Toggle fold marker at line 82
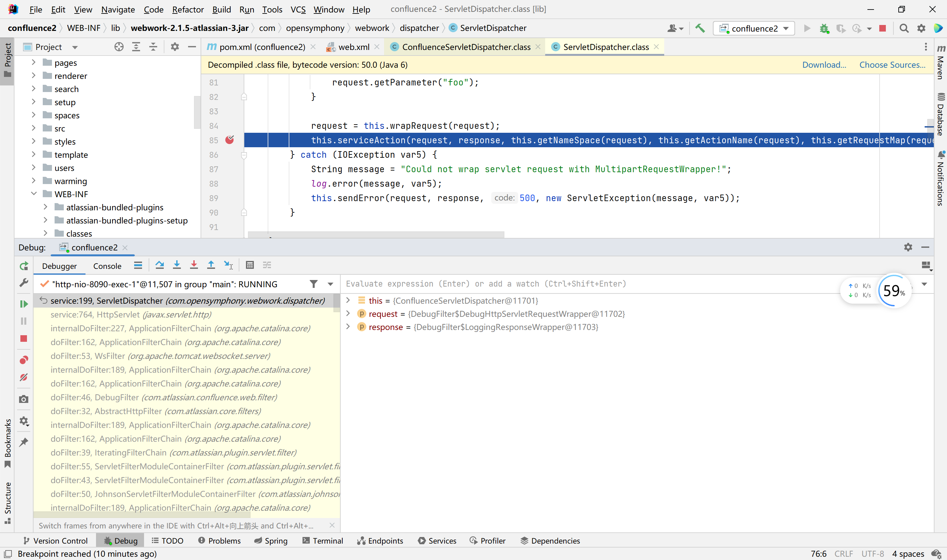Image resolution: width=947 pixels, height=560 pixels. tap(244, 97)
